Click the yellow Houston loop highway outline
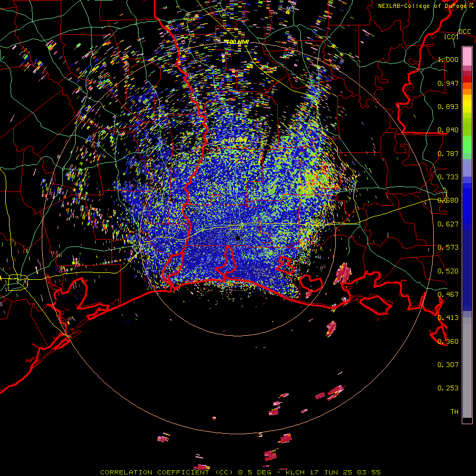 pos(18,282)
